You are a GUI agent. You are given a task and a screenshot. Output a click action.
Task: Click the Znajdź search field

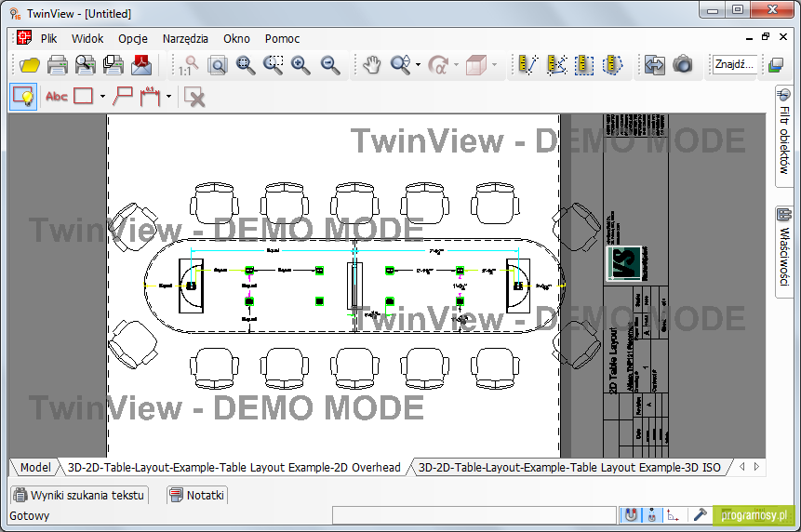coord(734,64)
